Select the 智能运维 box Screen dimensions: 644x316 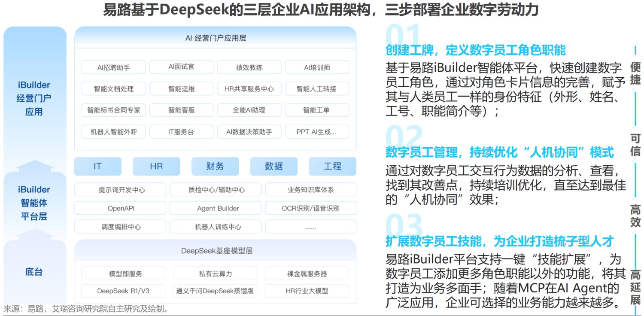[181, 89]
